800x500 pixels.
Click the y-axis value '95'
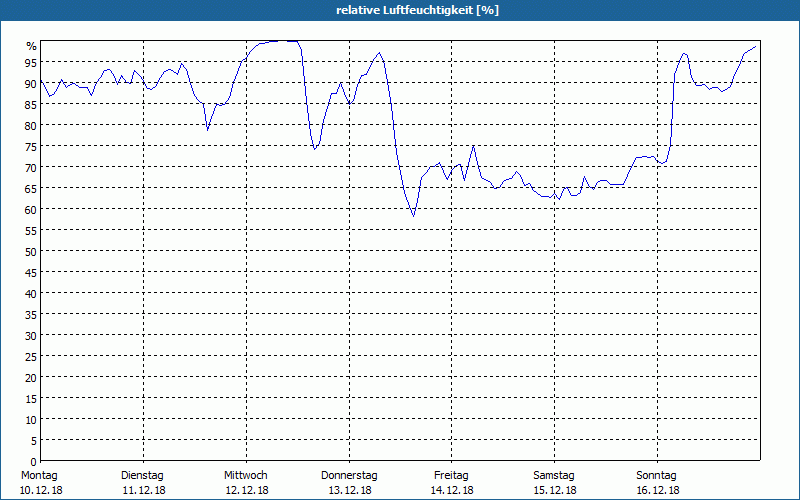[30, 62]
